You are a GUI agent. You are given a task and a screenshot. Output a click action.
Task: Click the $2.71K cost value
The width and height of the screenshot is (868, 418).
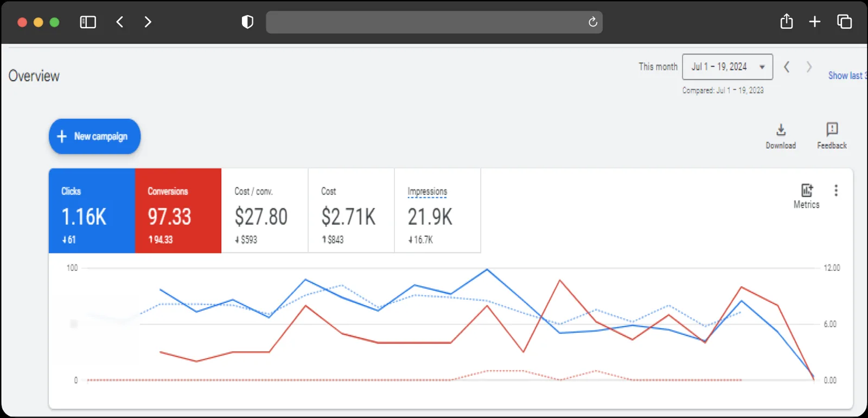[348, 217]
